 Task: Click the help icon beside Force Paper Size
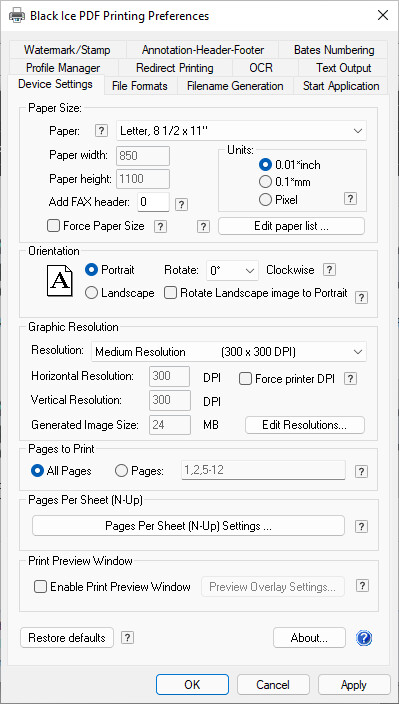point(160,227)
